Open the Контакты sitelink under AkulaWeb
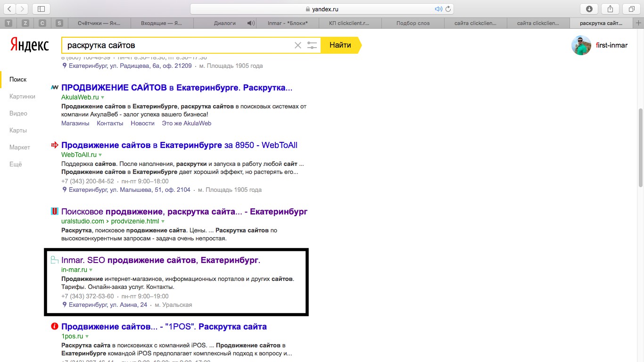The image size is (644, 362). click(110, 123)
